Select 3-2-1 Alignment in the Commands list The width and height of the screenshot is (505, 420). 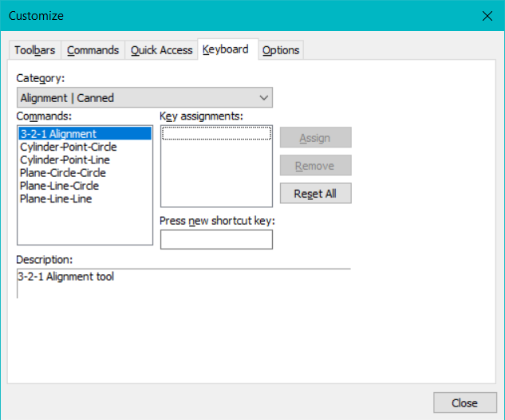[58, 134]
